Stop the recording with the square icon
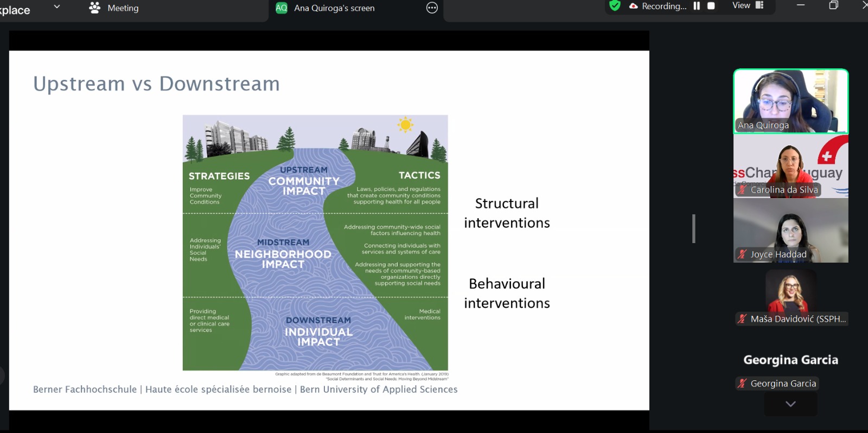Viewport: 868px width, 433px height. click(711, 6)
